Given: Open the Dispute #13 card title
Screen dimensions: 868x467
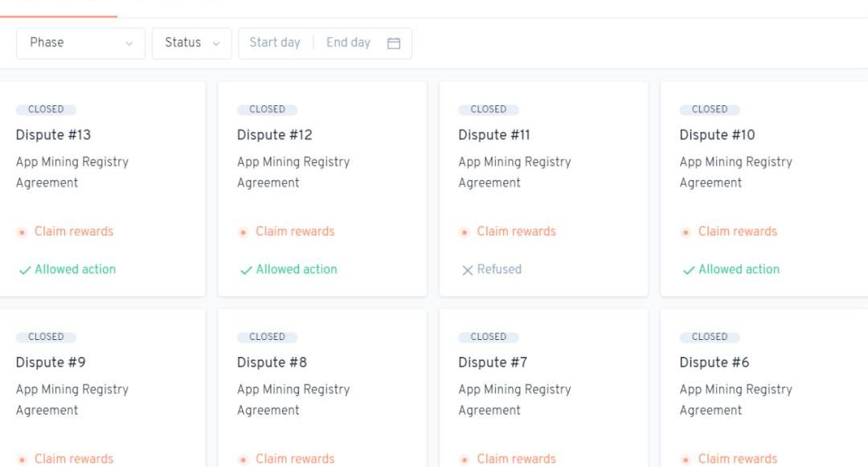Looking at the screenshot, I should [53, 134].
